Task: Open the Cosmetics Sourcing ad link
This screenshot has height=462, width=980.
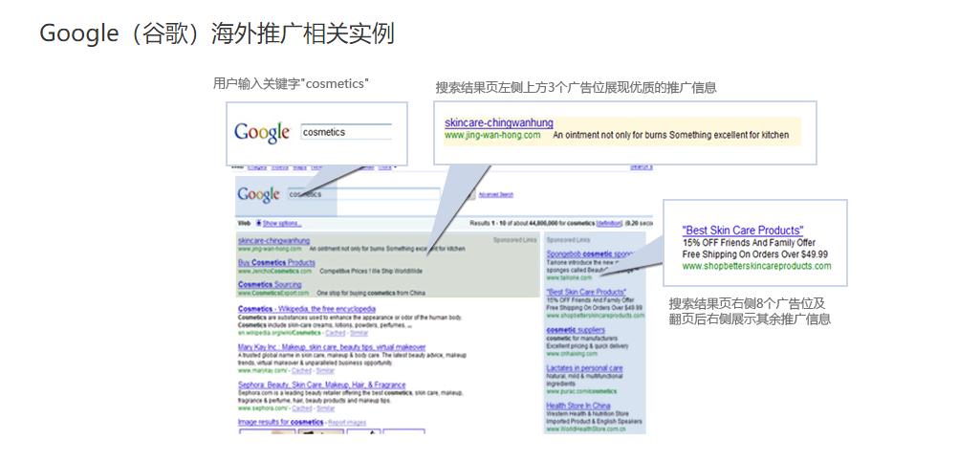Action: click(270, 284)
